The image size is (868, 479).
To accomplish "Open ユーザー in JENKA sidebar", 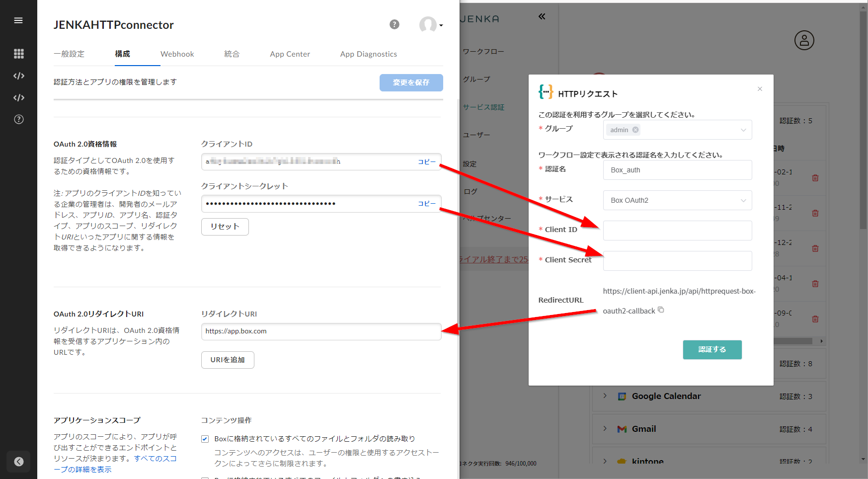I will point(476,135).
